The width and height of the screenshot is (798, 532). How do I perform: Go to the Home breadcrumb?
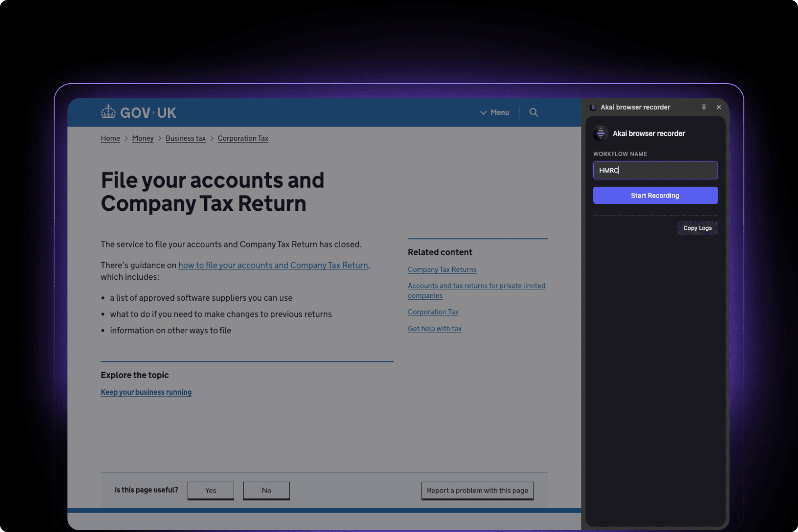pyautogui.click(x=110, y=138)
